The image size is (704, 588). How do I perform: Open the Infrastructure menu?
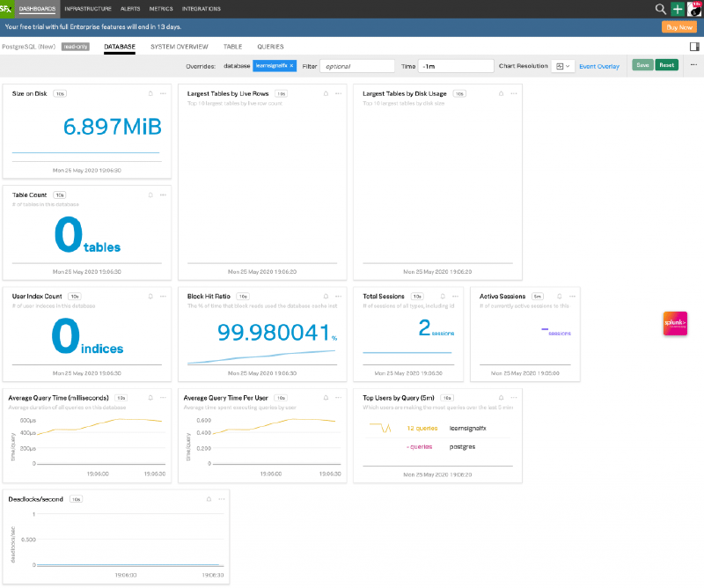(88, 9)
